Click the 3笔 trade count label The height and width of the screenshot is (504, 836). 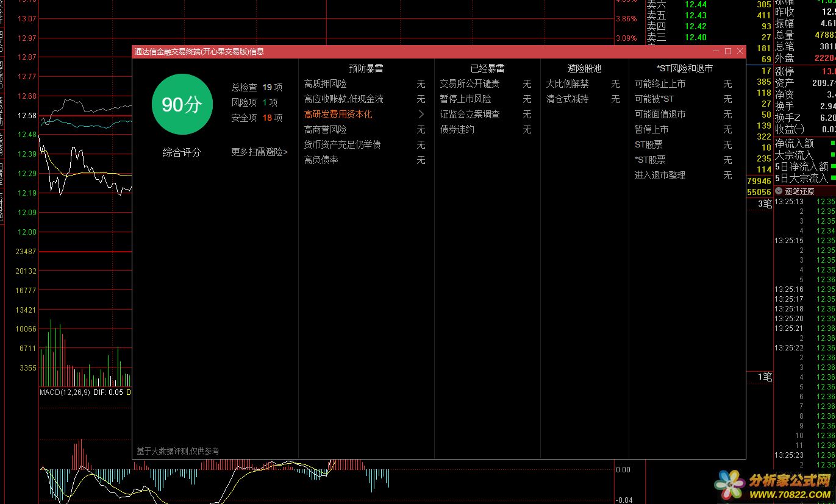click(x=765, y=204)
